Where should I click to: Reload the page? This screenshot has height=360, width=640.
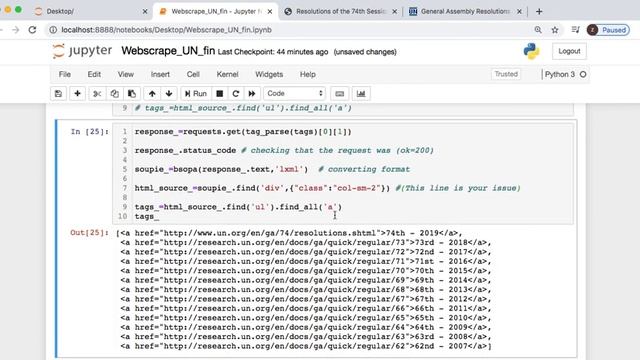click(x=32, y=30)
